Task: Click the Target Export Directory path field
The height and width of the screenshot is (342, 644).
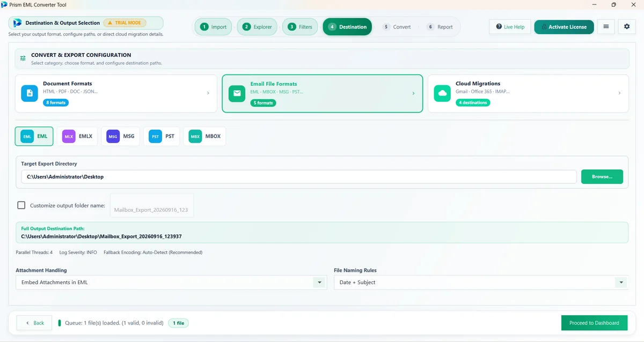Action: [299, 176]
